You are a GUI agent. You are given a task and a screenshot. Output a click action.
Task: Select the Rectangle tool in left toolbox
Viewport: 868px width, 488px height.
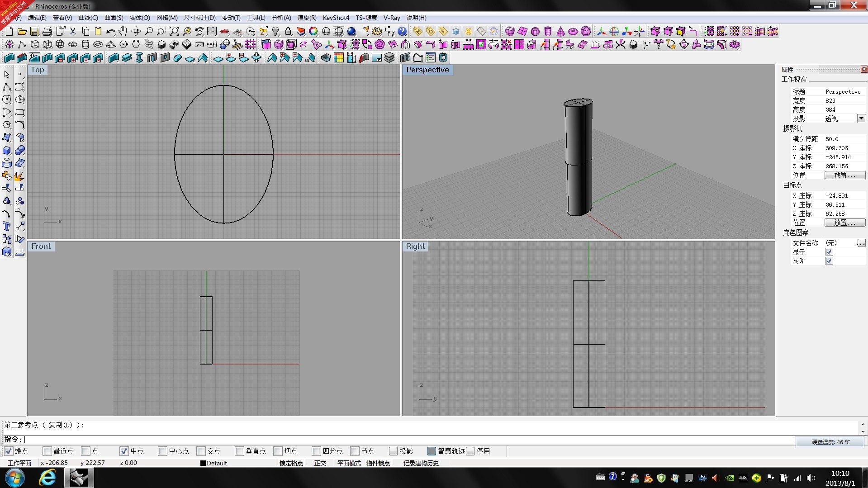point(19,112)
